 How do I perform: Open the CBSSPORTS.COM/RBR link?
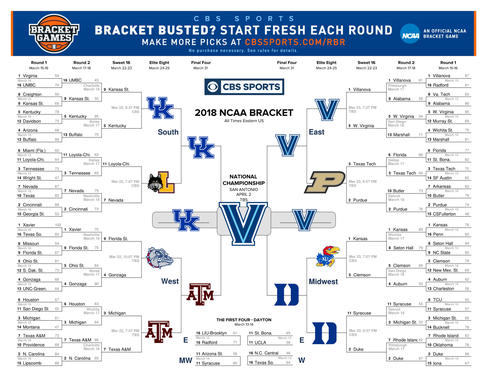[295, 42]
